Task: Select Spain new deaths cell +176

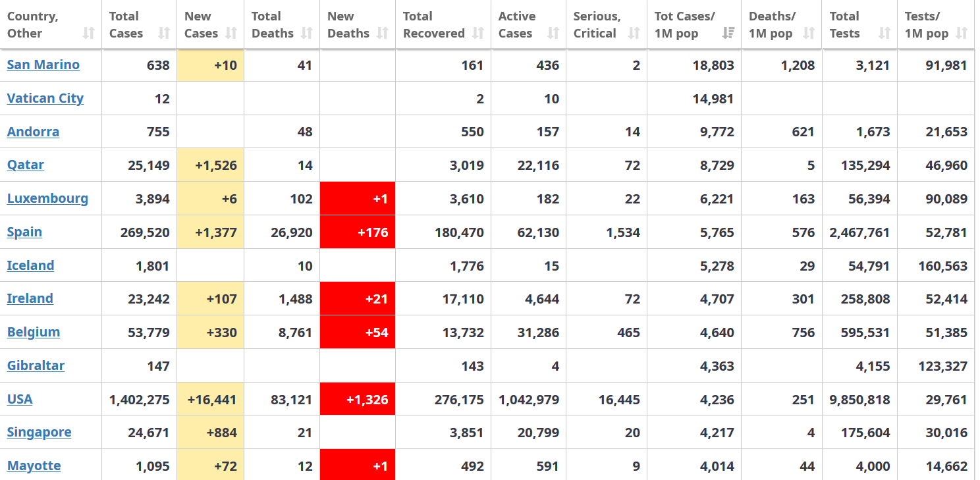Action: coord(358,232)
